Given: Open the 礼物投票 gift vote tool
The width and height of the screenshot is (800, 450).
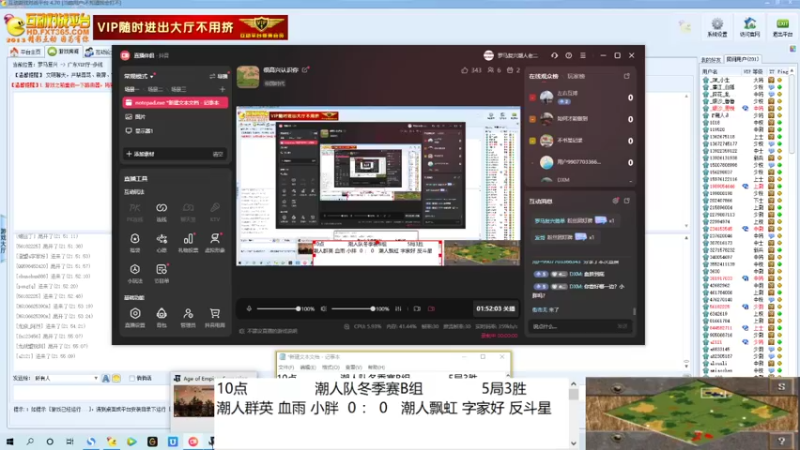Looking at the screenshot, I should (188, 242).
